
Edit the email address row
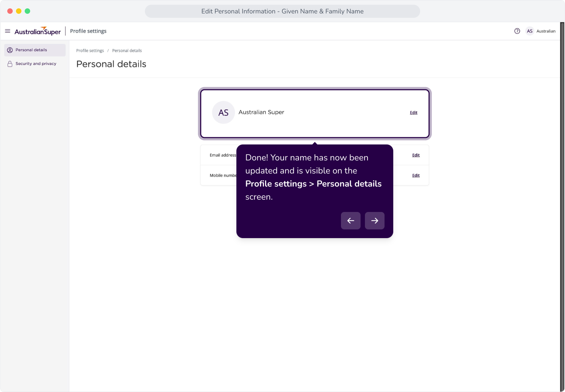click(x=416, y=155)
